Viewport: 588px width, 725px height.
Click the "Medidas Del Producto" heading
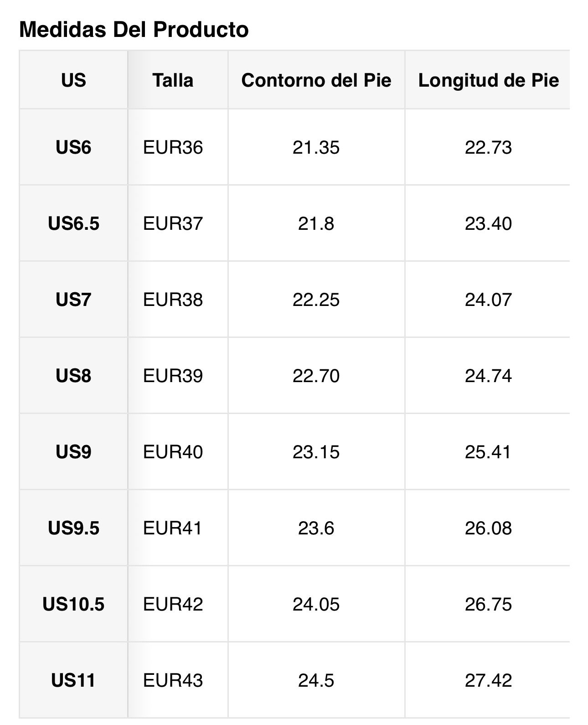[x=134, y=30]
